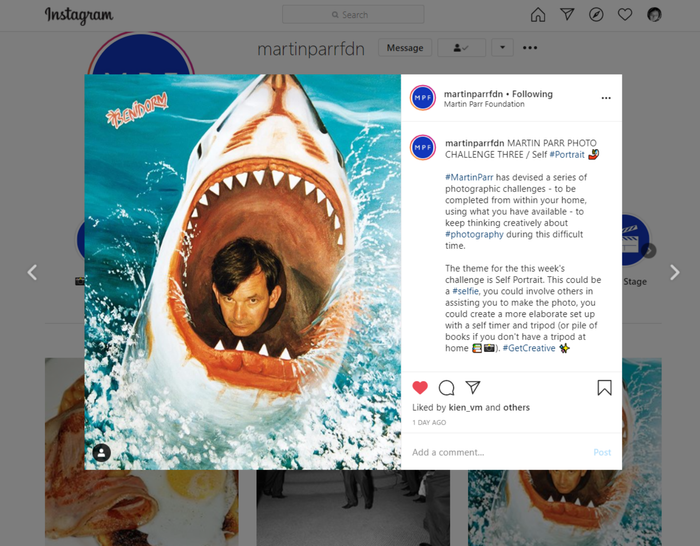700x546 pixels.
Task: Show tagged people icon on photo
Action: coord(101,453)
